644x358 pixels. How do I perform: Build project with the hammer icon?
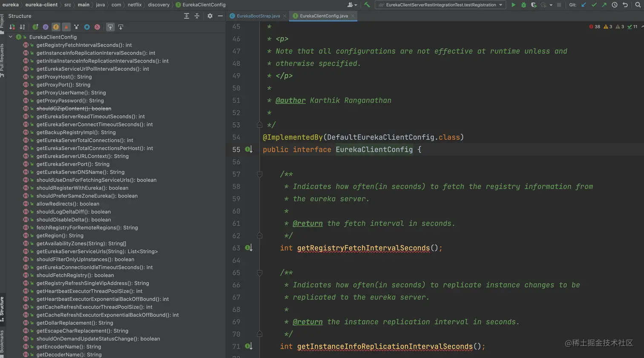[x=367, y=5]
